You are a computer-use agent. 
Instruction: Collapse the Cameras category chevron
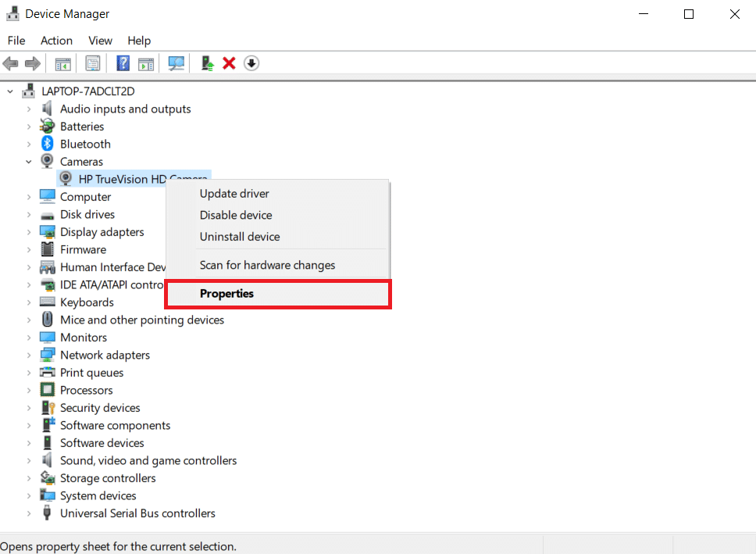tap(29, 162)
